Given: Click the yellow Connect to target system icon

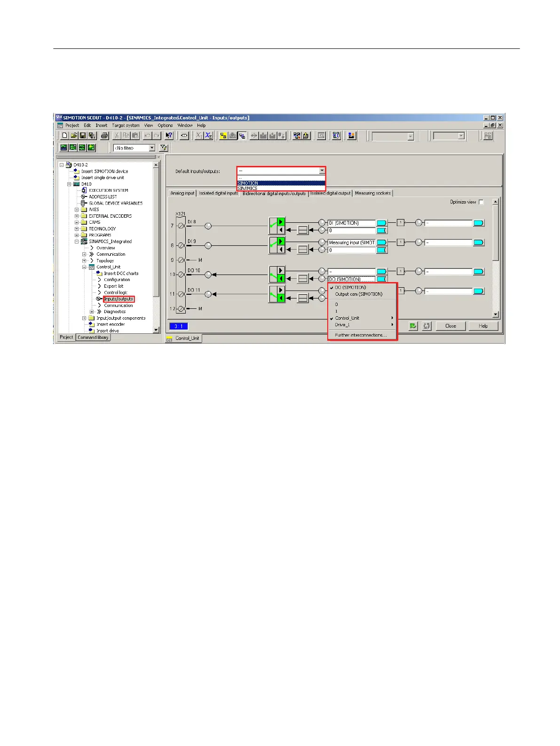Looking at the screenshot, I should coord(224,136).
